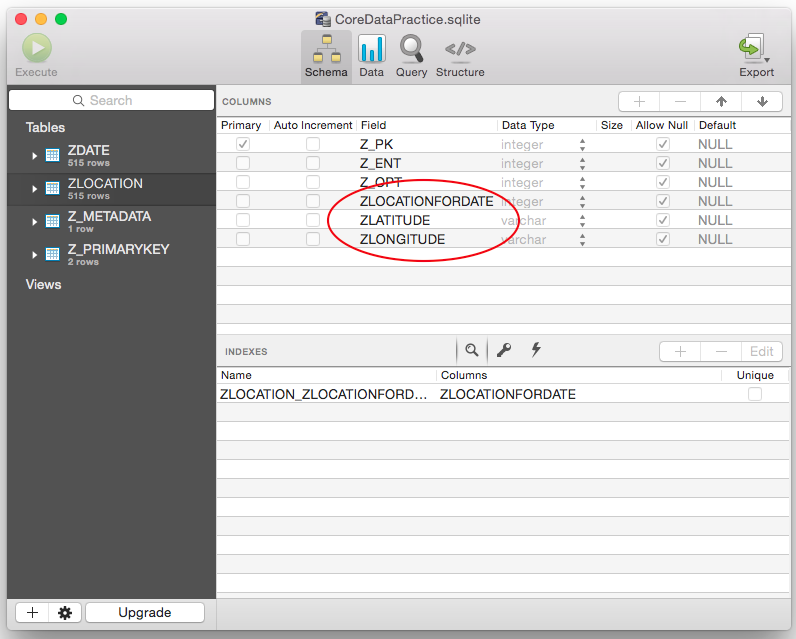
Task: Select the ZLOCATIONFORDATE field name
Action: [x=426, y=201]
